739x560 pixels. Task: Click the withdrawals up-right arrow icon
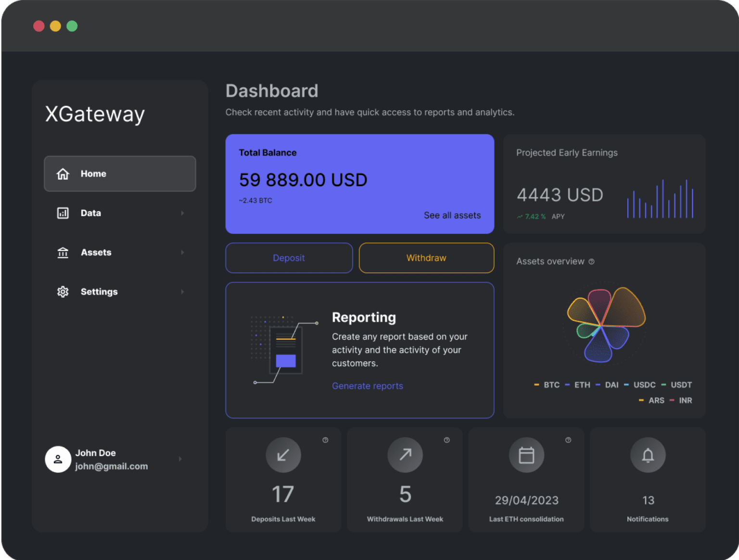click(405, 455)
